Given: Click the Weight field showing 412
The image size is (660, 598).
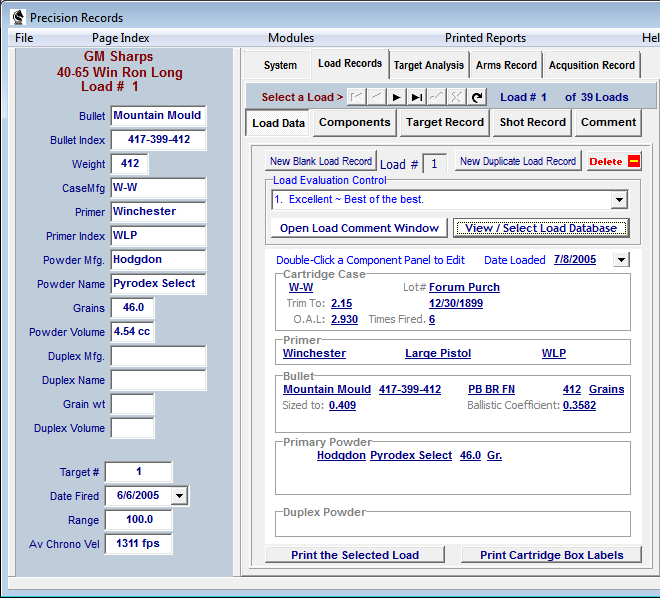Looking at the screenshot, I should point(130,164).
